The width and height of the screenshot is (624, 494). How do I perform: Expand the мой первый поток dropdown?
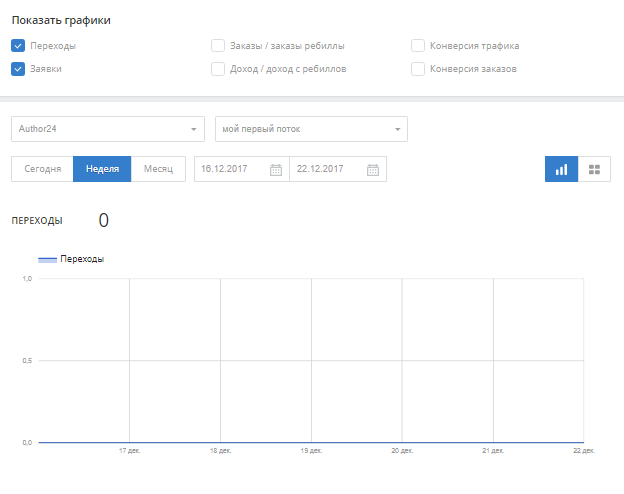tap(311, 129)
